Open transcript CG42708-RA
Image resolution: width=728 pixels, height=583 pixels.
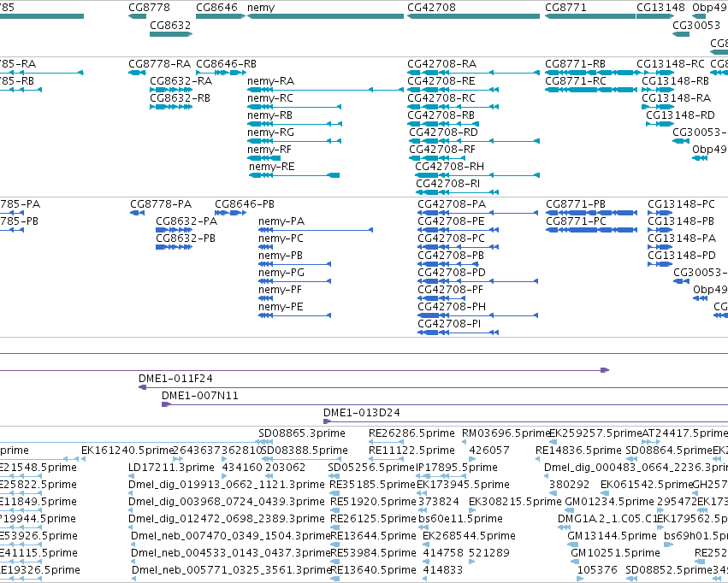(x=442, y=63)
